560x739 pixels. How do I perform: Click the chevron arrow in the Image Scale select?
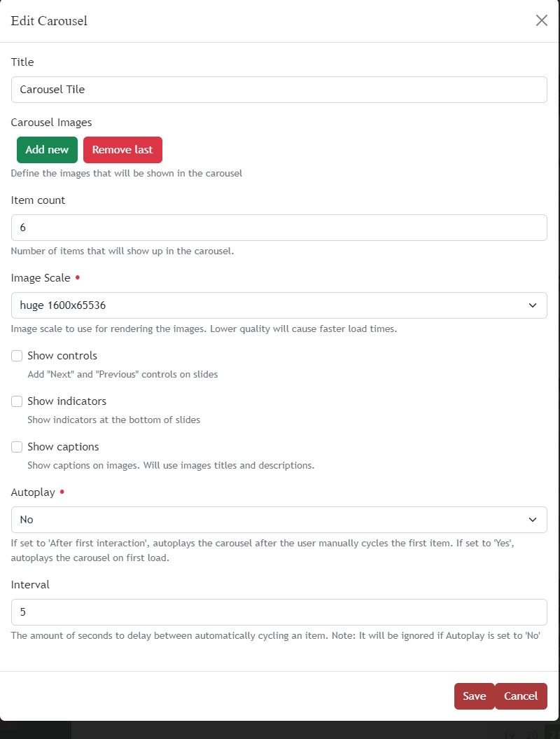click(533, 305)
